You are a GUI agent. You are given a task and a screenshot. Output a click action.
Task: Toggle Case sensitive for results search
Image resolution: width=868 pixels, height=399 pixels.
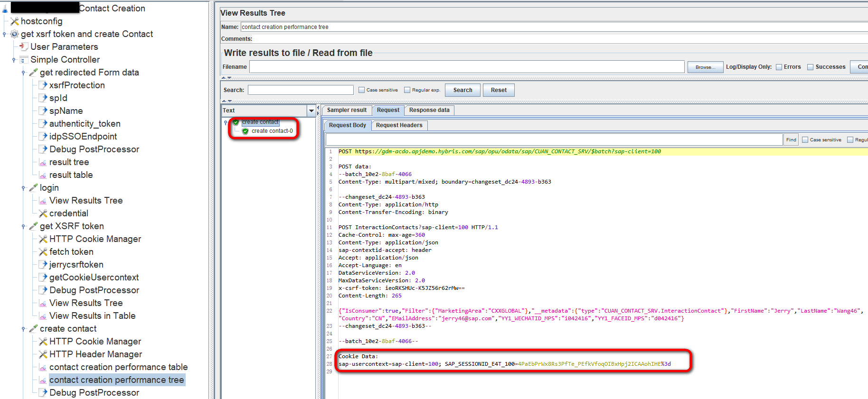click(x=362, y=90)
